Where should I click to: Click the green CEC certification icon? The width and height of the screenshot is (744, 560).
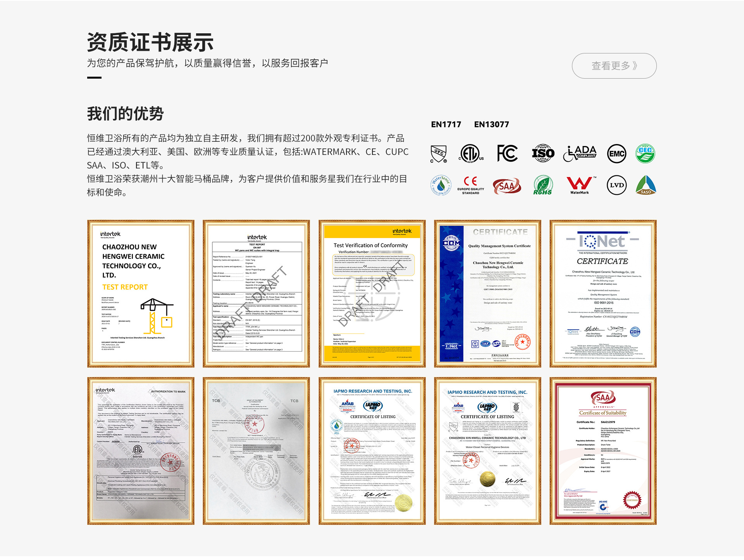point(645,153)
